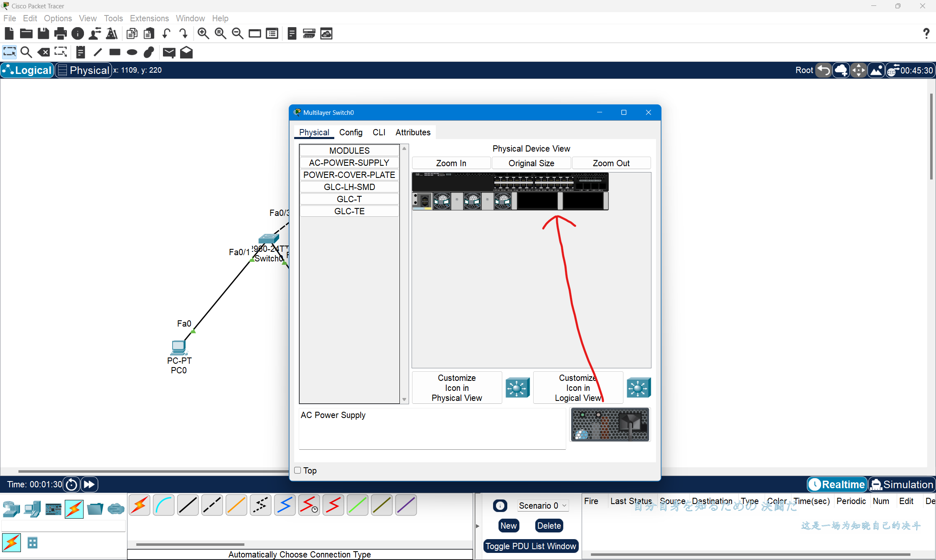The height and width of the screenshot is (560, 936).
Task: Switch to Realtime mode
Action: [837, 484]
